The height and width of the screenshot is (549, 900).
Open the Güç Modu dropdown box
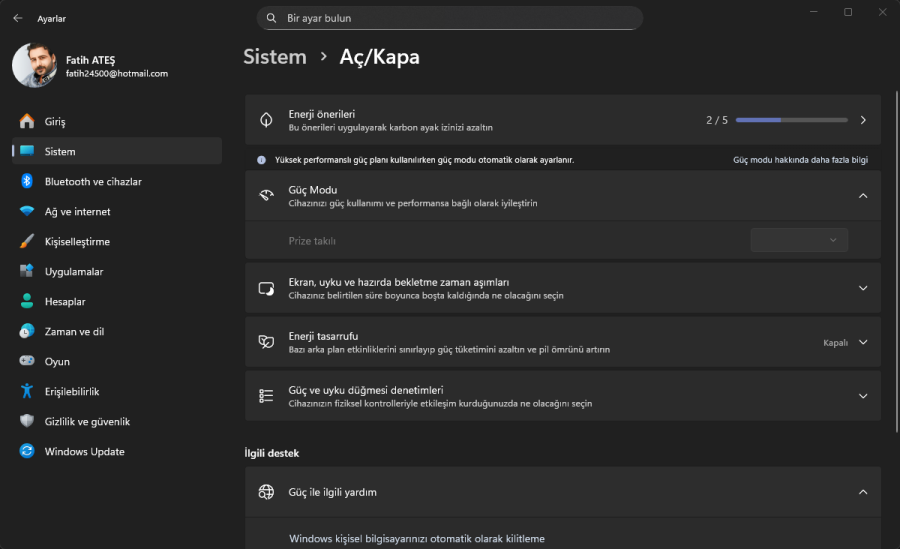799,240
